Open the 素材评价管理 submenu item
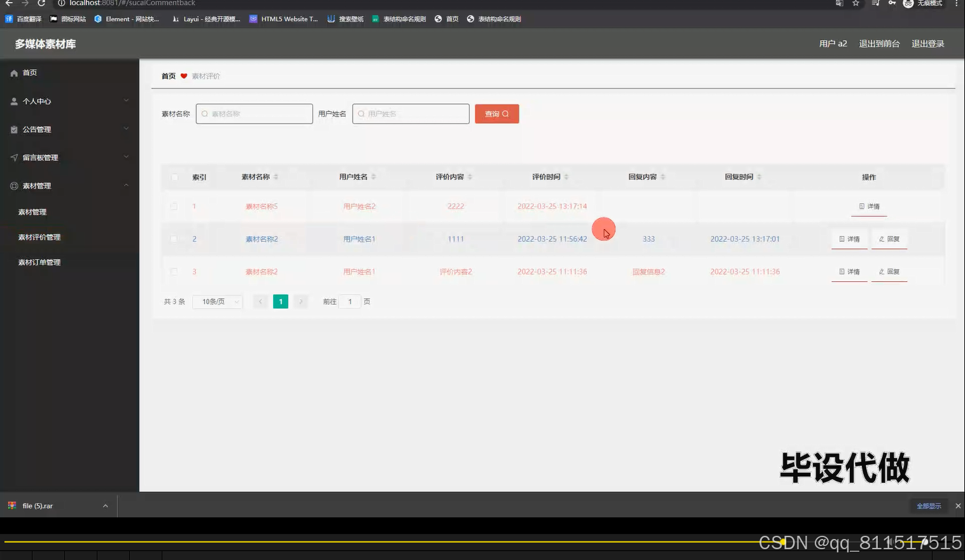This screenshot has width=965, height=560. [39, 237]
